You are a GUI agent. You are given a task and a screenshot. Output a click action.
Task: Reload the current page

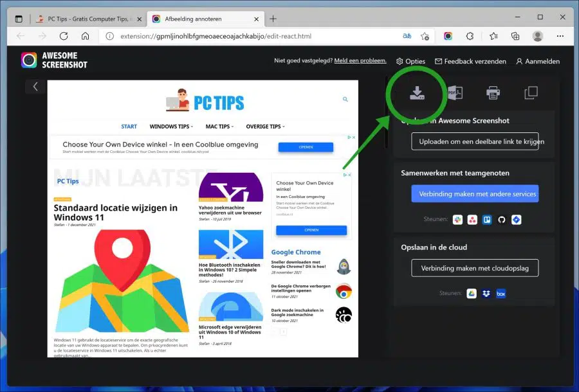[x=64, y=36]
